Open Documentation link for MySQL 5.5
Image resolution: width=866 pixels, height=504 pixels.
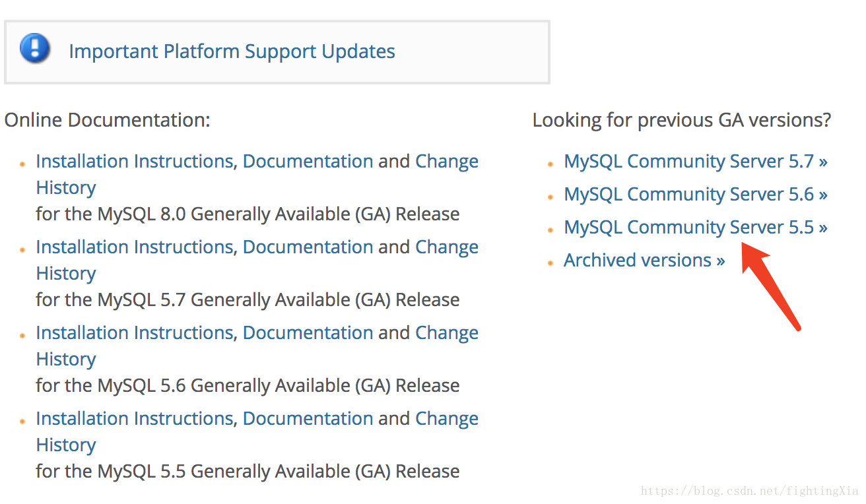coord(308,418)
